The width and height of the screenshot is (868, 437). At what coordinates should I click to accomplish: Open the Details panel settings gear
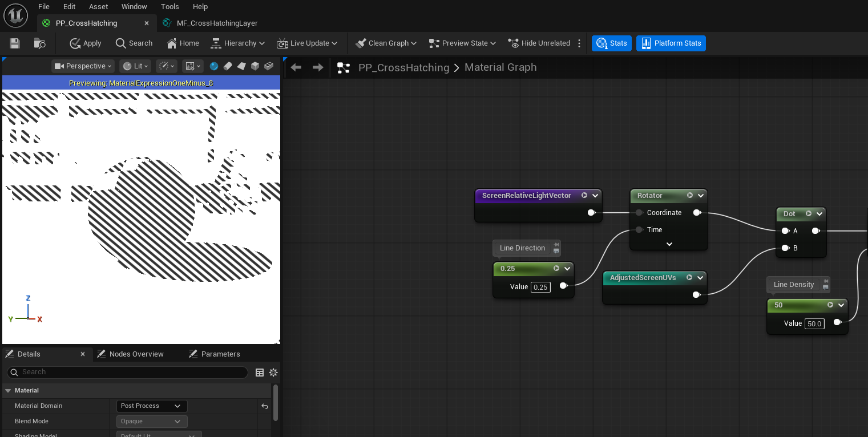pos(273,373)
